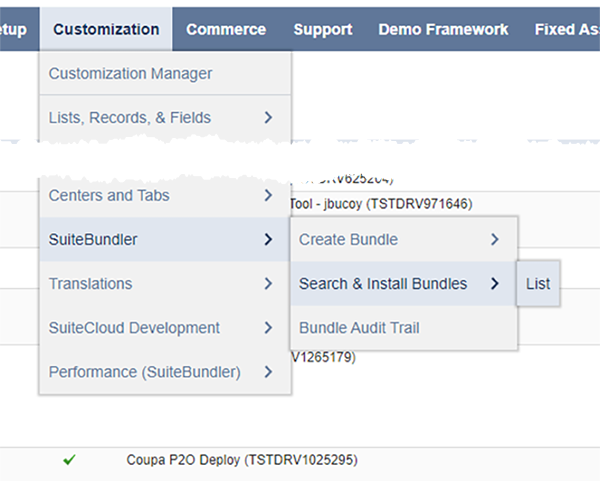Select Search & Install Bundles item
Viewport: 600px width, 481px height.
[404, 284]
